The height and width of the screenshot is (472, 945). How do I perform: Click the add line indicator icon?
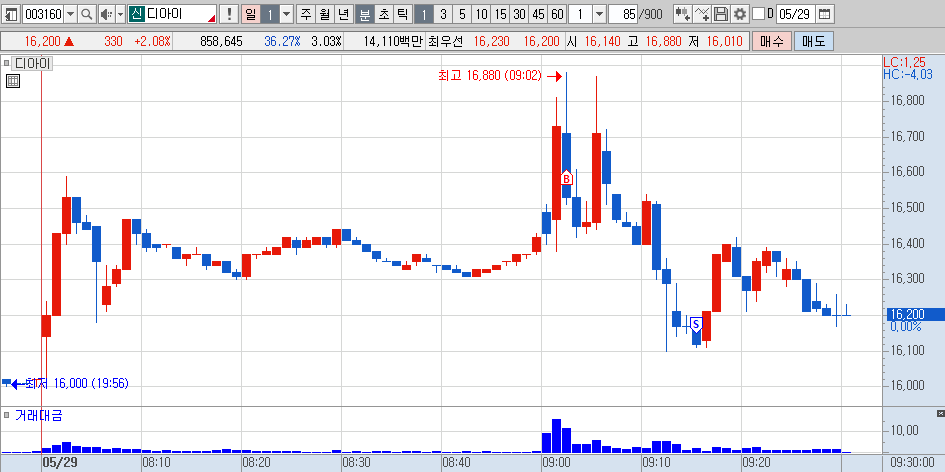coord(702,14)
